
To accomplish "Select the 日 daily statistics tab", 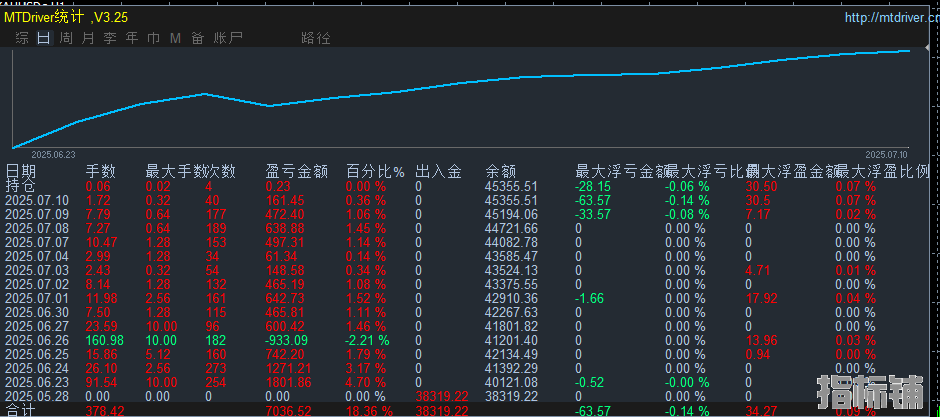I will tap(44, 38).
